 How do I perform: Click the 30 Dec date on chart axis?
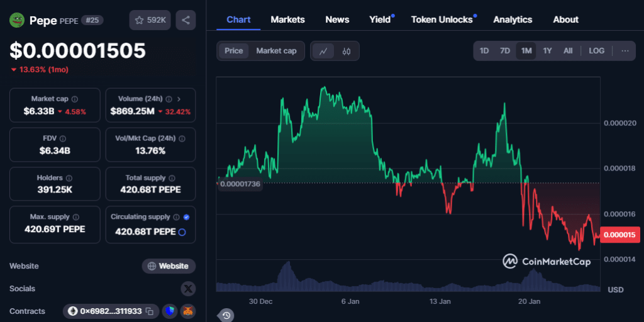pyautogui.click(x=261, y=301)
